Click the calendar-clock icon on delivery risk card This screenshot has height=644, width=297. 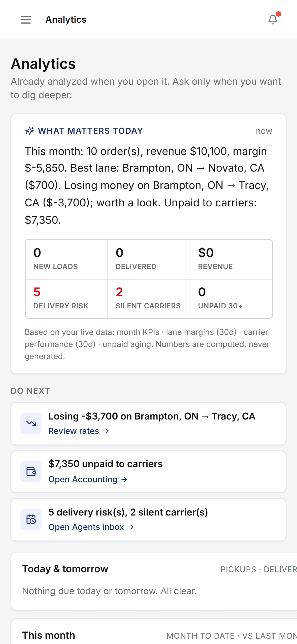(x=31, y=519)
